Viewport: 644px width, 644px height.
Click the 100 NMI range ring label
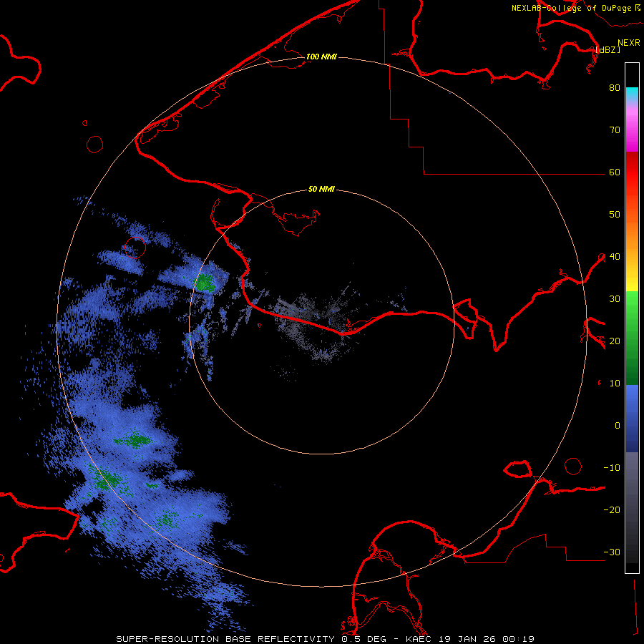coord(321,57)
